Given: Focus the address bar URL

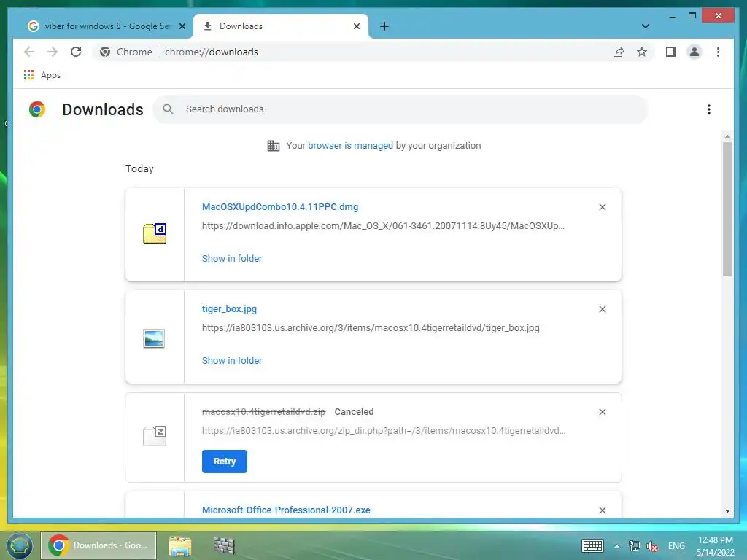Looking at the screenshot, I should pyautogui.click(x=212, y=52).
